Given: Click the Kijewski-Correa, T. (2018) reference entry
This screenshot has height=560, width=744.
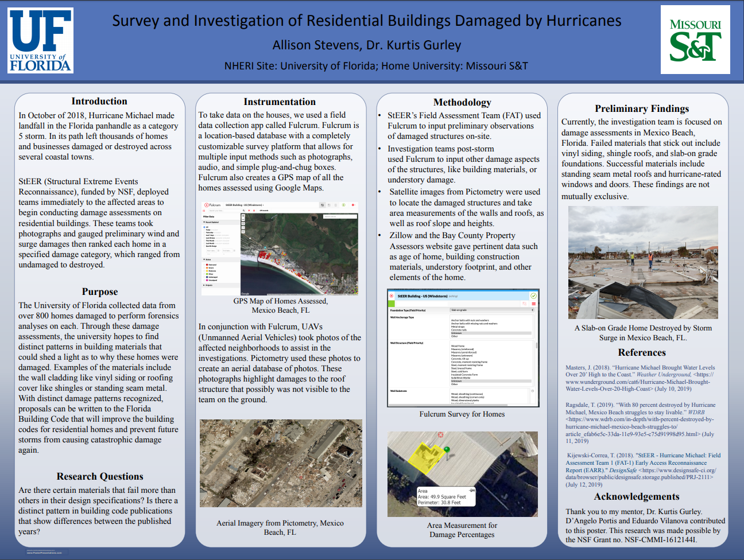Looking at the screenshot, I should (643, 470).
